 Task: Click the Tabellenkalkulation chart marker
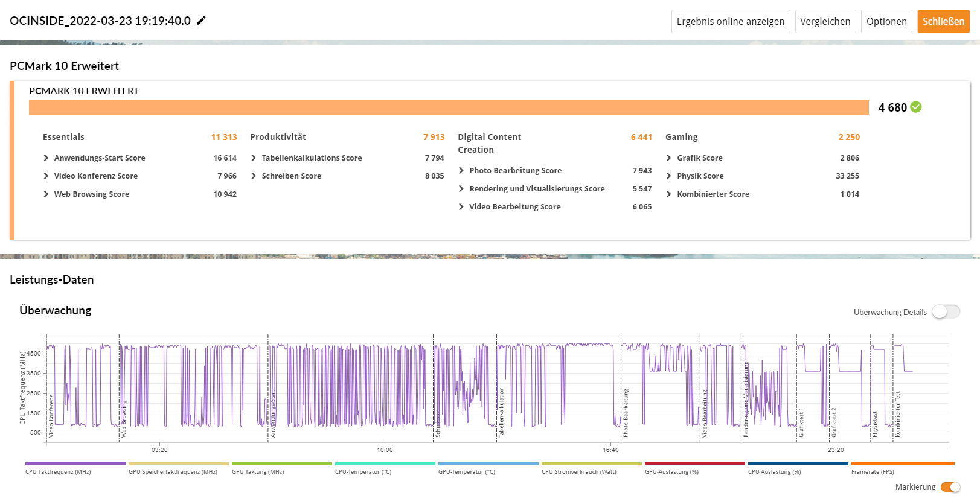tap(501, 412)
